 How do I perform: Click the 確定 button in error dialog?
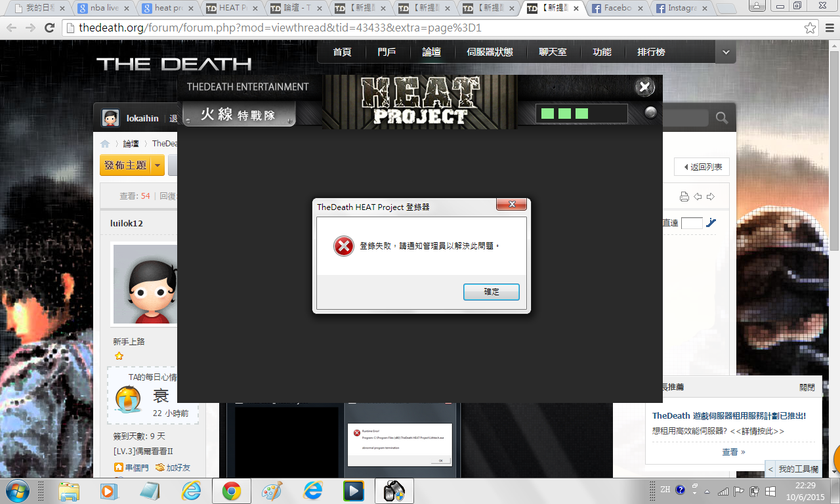click(491, 292)
